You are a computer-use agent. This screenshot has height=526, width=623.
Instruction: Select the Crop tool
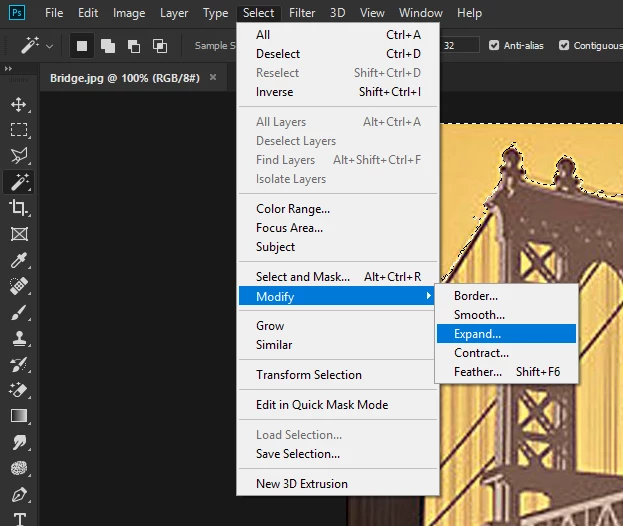pyautogui.click(x=19, y=208)
